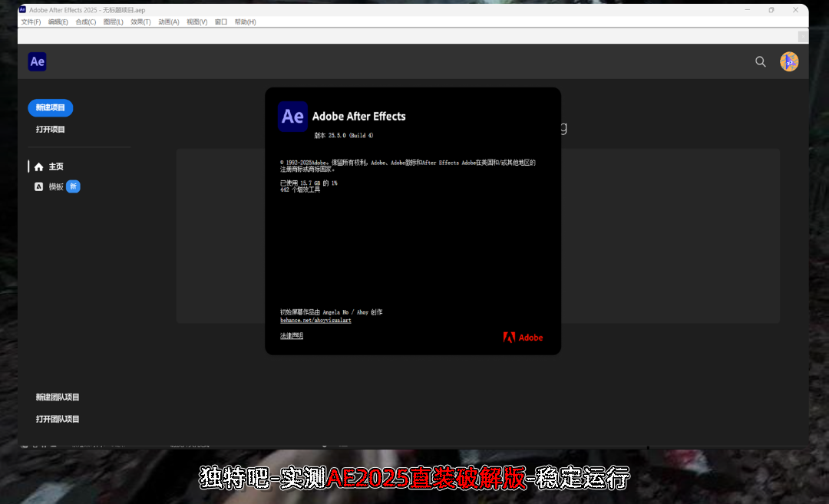This screenshot has width=829, height=504.
Task: Click the templates icon in sidebar
Action: (38, 186)
